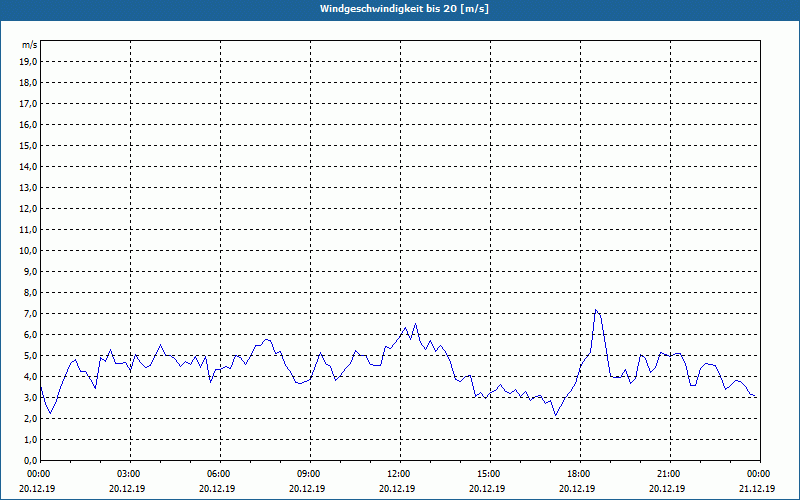Click the "3,0" y-axis label

click(30, 397)
